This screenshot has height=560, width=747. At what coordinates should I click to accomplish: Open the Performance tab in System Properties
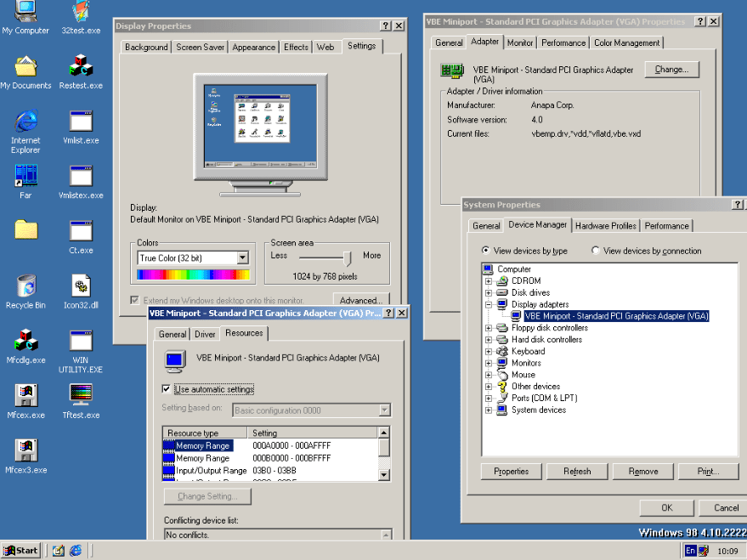point(666,226)
